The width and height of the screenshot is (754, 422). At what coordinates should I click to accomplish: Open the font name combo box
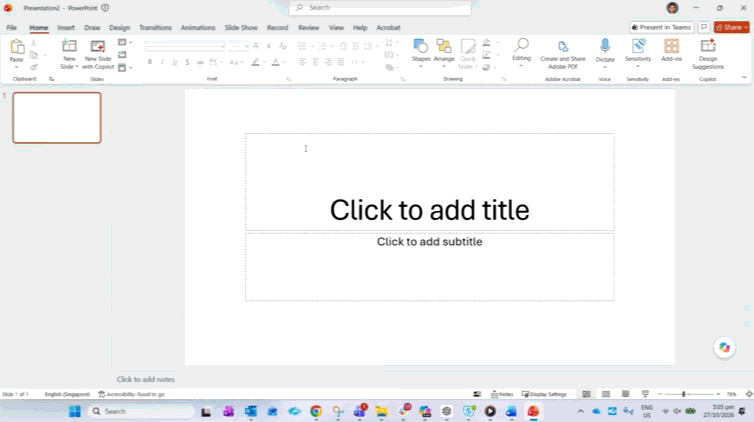pyautogui.click(x=185, y=46)
